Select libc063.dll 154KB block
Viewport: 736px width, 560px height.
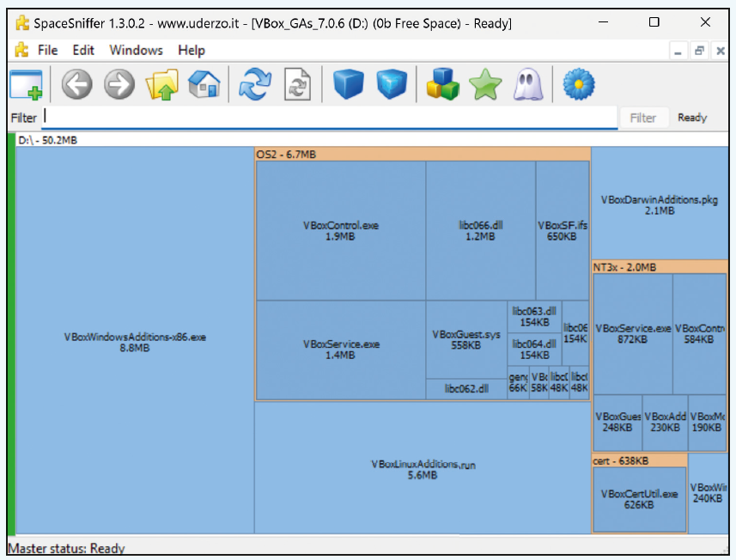(x=534, y=316)
